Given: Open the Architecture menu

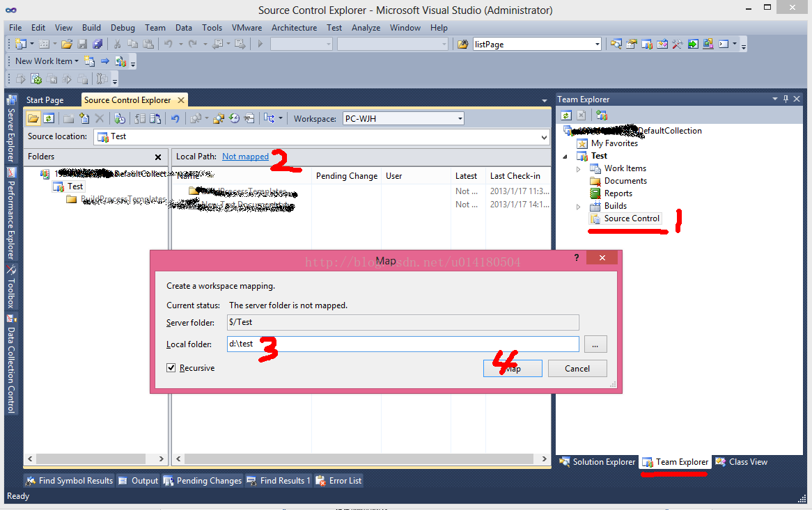Looking at the screenshot, I should click(x=294, y=27).
